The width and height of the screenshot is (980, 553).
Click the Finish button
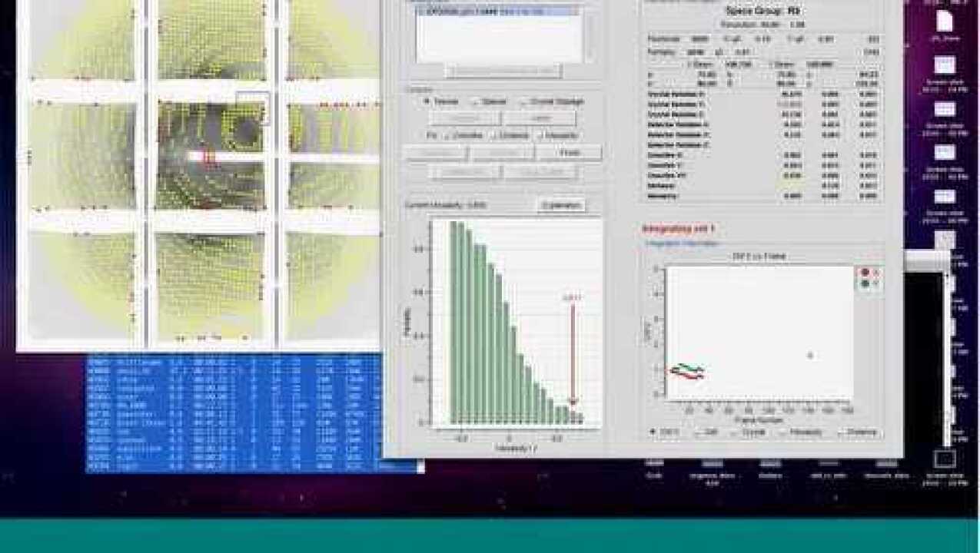tap(569, 152)
